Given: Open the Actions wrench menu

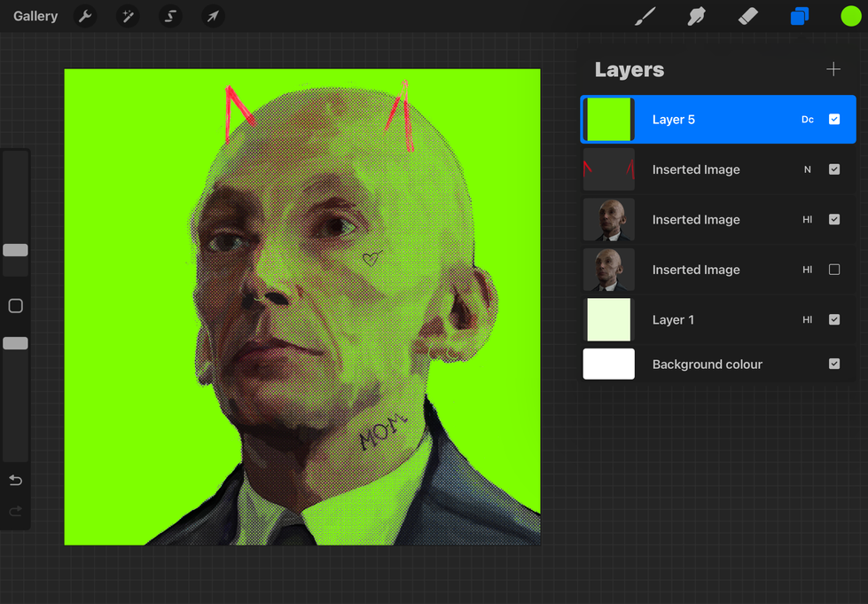Looking at the screenshot, I should 85,16.
